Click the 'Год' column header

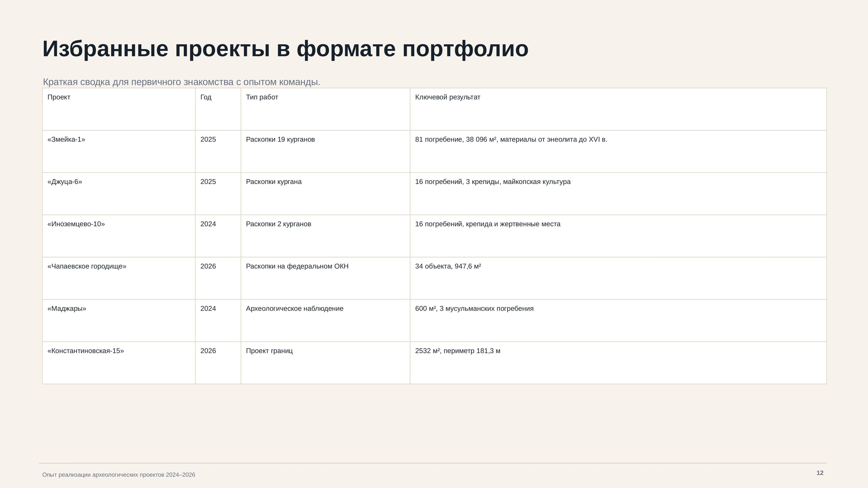(206, 97)
